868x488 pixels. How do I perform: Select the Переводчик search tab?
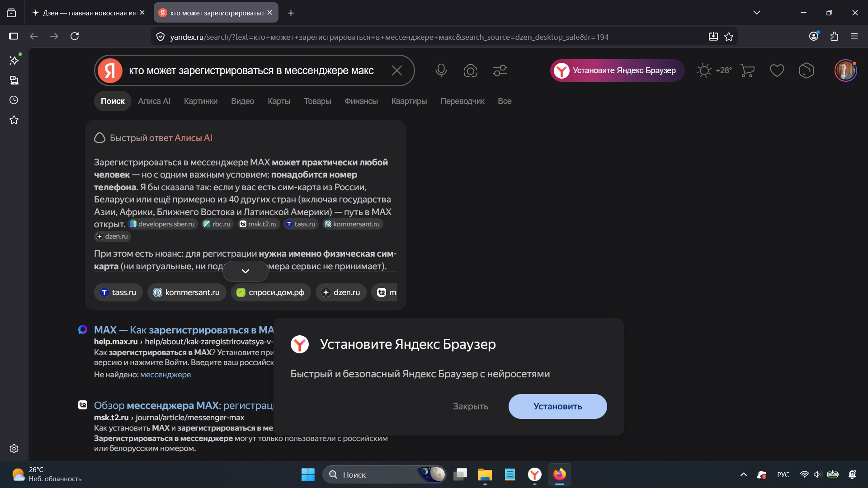pyautogui.click(x=462, y=101)
